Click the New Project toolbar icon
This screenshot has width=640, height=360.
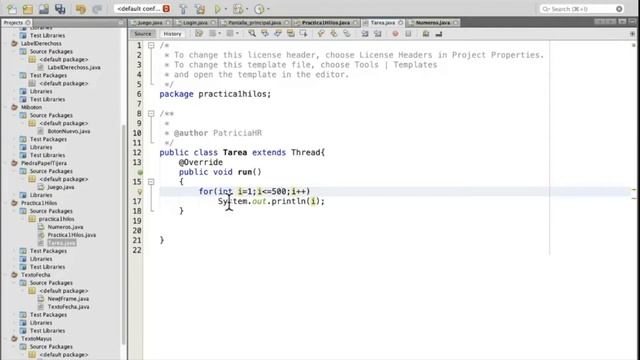click(28, 9)
